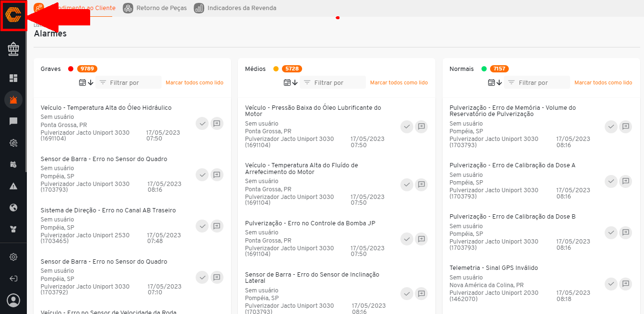Open the chat messages icon in sidebar

tap(13, 121)
